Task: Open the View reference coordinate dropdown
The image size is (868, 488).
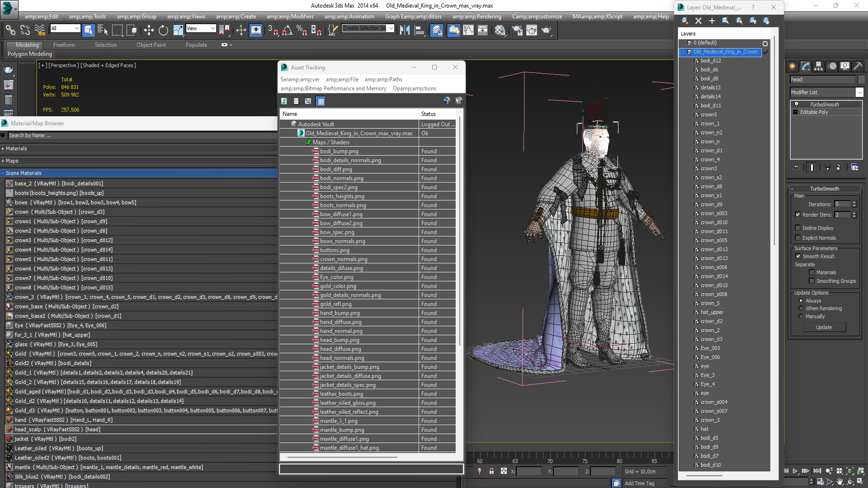Action: tap(212, 28)
